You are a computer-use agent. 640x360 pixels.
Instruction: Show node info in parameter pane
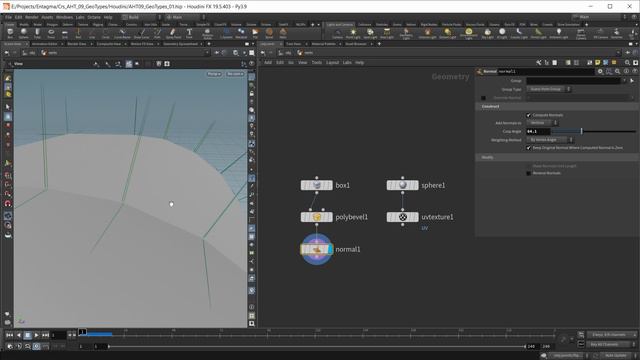click(x=626, y=71)
